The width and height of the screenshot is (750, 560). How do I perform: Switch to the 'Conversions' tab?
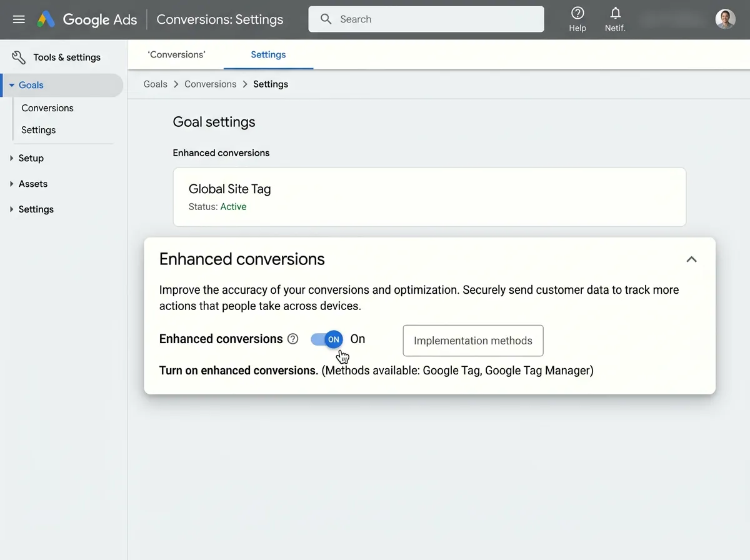click(x=176, y=54)
